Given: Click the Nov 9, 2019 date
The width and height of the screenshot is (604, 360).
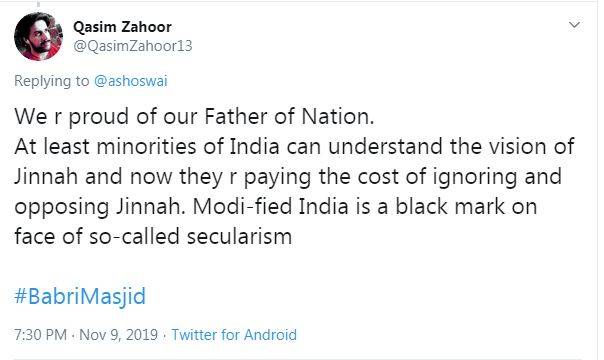Looking at the screenshot, I should (119, 334).
